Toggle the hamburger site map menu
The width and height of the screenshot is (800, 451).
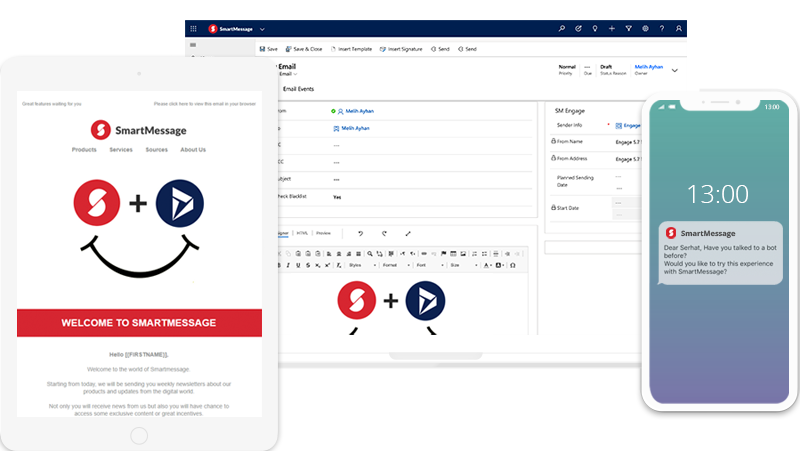point(193,45)
